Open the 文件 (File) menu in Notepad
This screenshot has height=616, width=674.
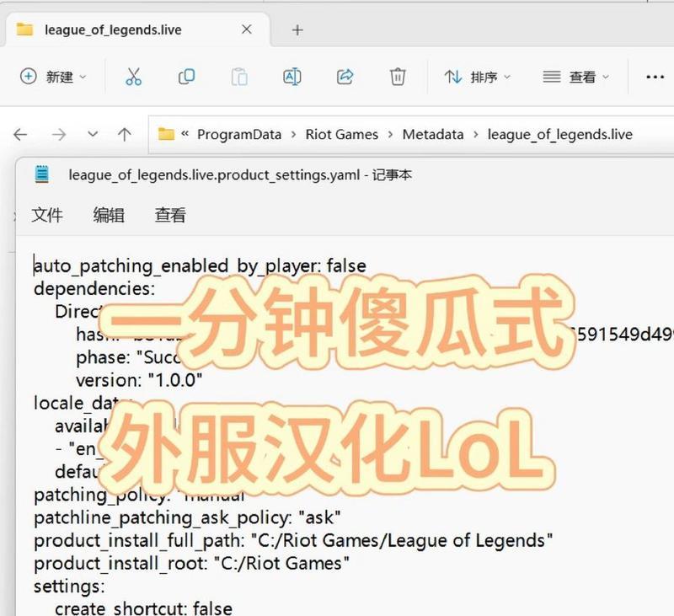pos(47,215)
